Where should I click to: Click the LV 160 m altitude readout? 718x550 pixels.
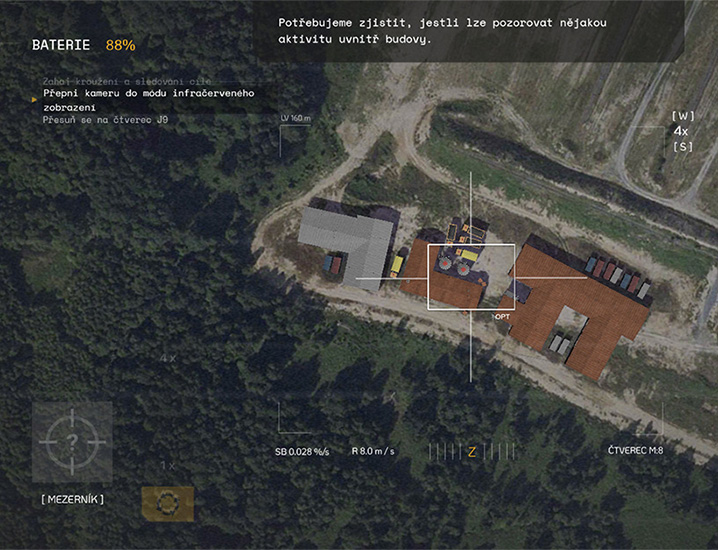click(296, 118)
